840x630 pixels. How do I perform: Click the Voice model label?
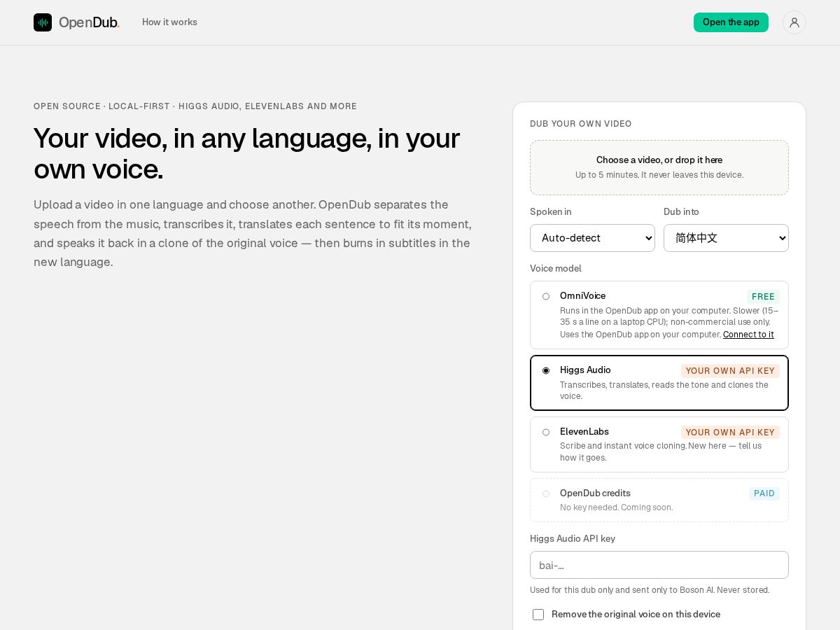(x=556, y=268)
